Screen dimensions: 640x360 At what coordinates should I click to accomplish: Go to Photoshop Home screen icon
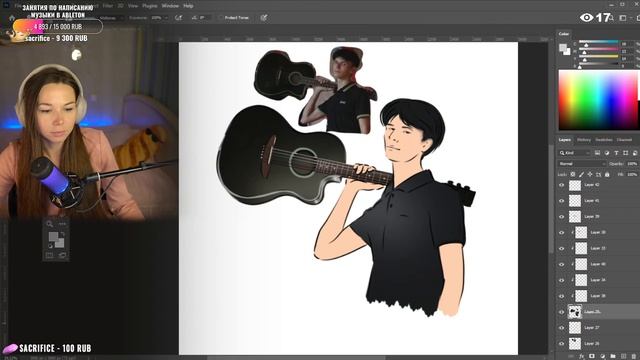pyautogui.click(x=12, y=18)
